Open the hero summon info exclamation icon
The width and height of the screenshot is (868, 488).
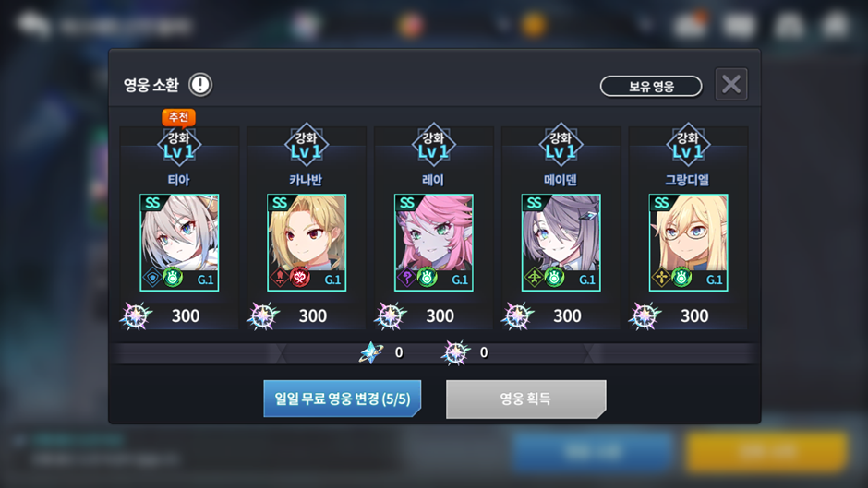pyautogui.click(x=199, y=85)
